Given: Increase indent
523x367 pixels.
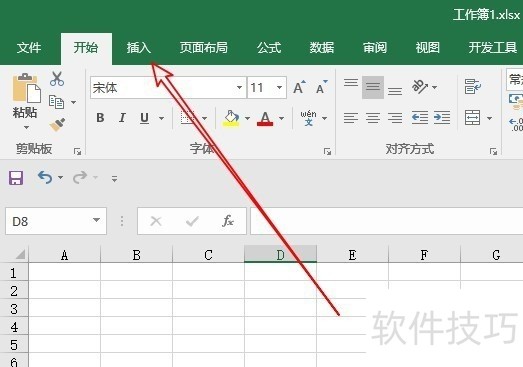Looking at the screenshot, I should click(442, 118).
